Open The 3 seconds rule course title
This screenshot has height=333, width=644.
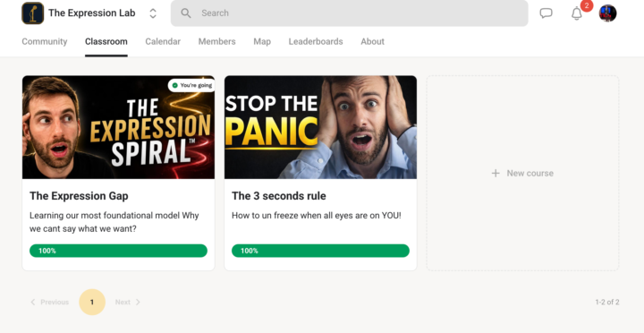coord(279,196)
